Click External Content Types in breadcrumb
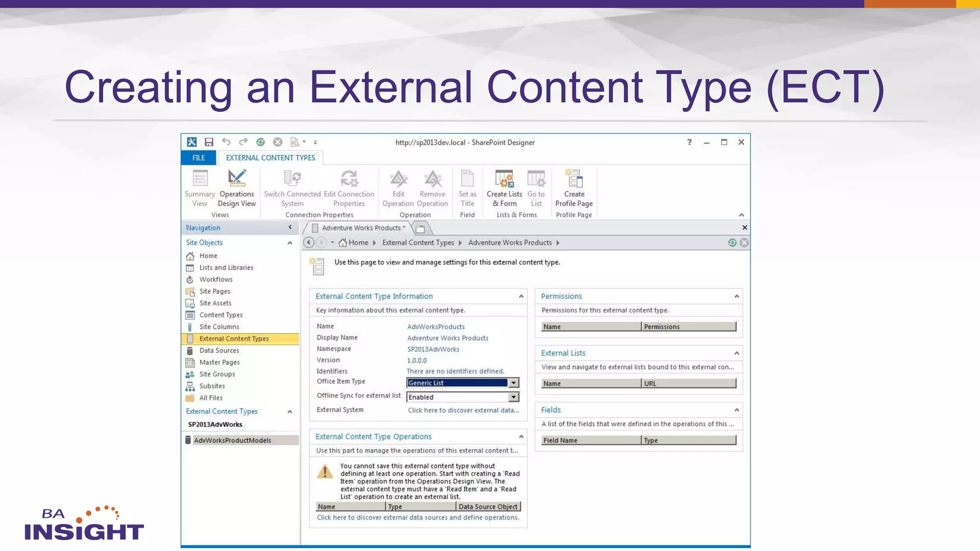 tap(418, 242)
